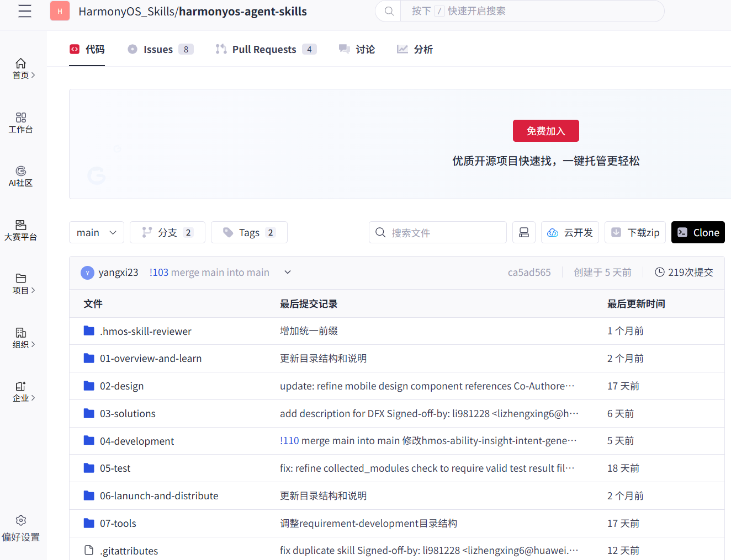Click the 免费加入 join button

[x=546, y=131]
